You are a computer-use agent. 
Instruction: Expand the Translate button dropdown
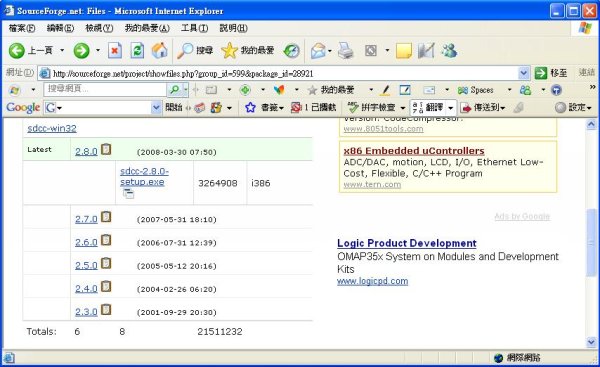coord(450,108)
